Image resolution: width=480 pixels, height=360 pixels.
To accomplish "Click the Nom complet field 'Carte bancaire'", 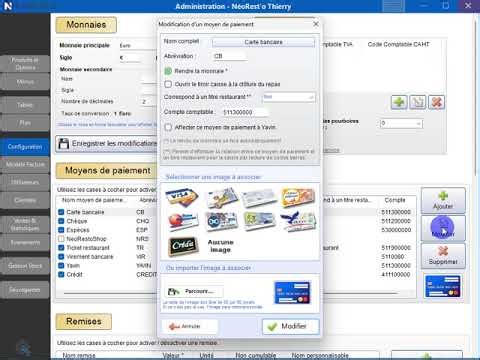I will point(263,42).
